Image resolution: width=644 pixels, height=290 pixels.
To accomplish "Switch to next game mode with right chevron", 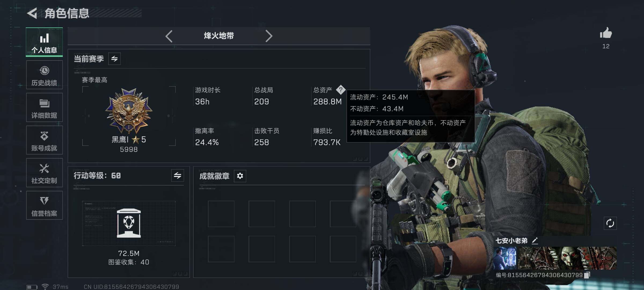I will coord(269,36).
